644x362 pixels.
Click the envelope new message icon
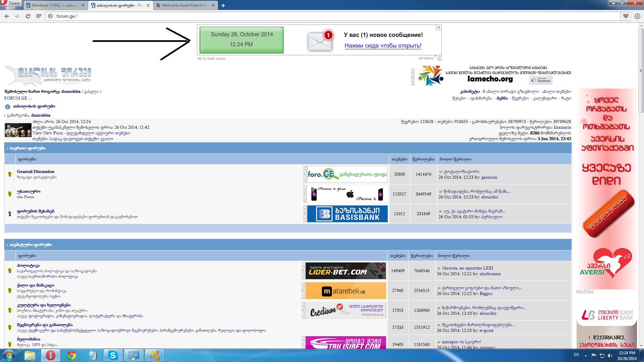click(319, 41)
